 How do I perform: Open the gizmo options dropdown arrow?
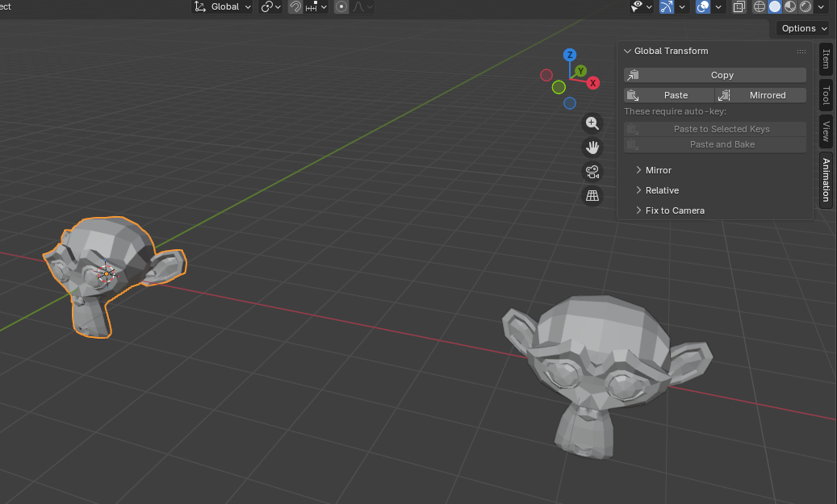click(x=682, y=7)
